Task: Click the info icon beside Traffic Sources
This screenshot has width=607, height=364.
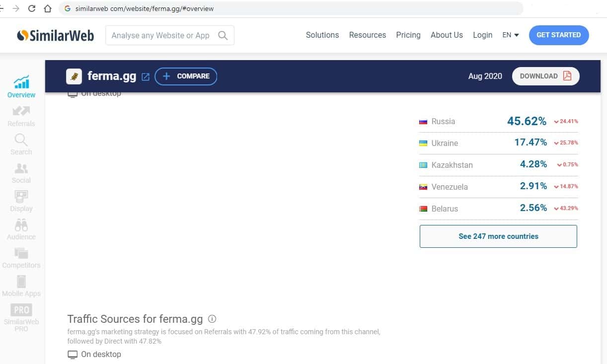Action: (x=212, y=319)
